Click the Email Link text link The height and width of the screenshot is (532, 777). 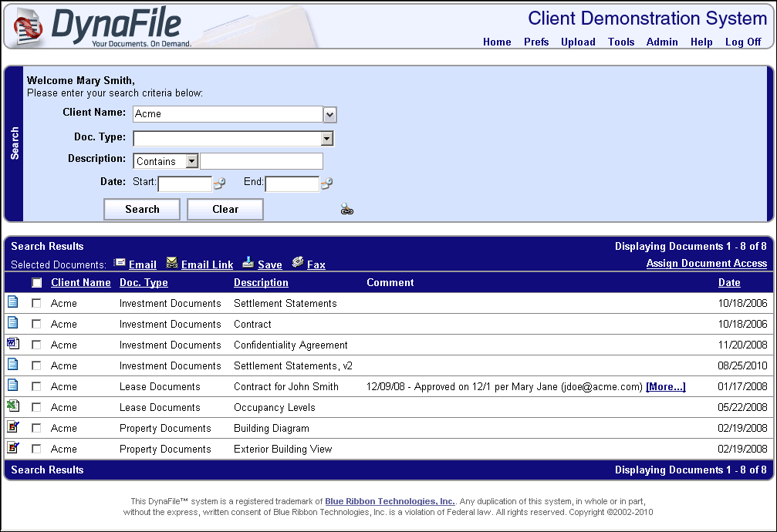click(x=207, y=264)
